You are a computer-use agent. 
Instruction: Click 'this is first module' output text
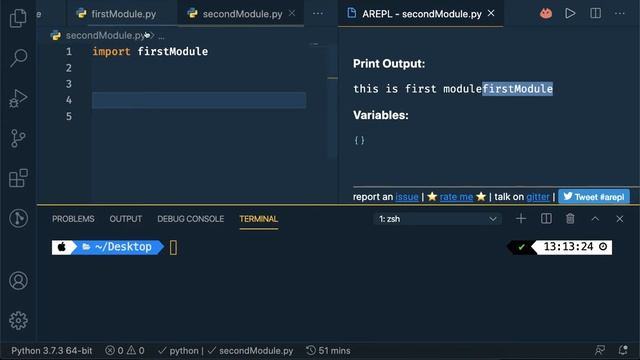(418, 89)
